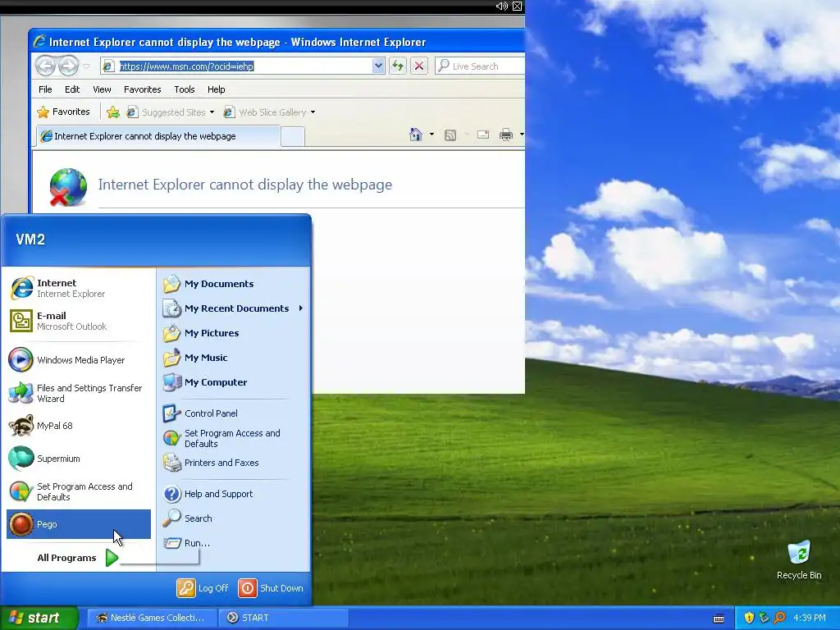Click the Stop loading X button
Viewport: 840px width, 630px height.
tap(419, 66)
